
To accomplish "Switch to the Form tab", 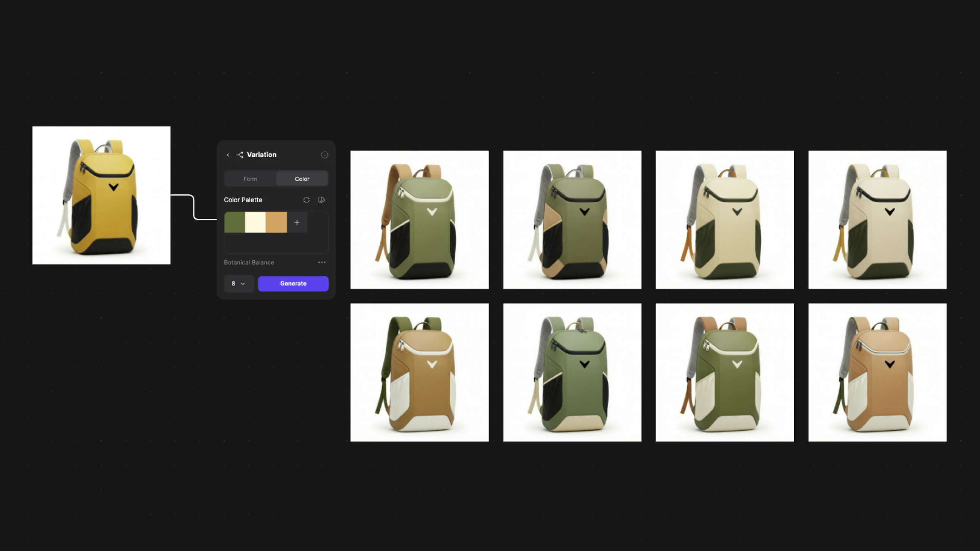I will [x=250, y=179].
